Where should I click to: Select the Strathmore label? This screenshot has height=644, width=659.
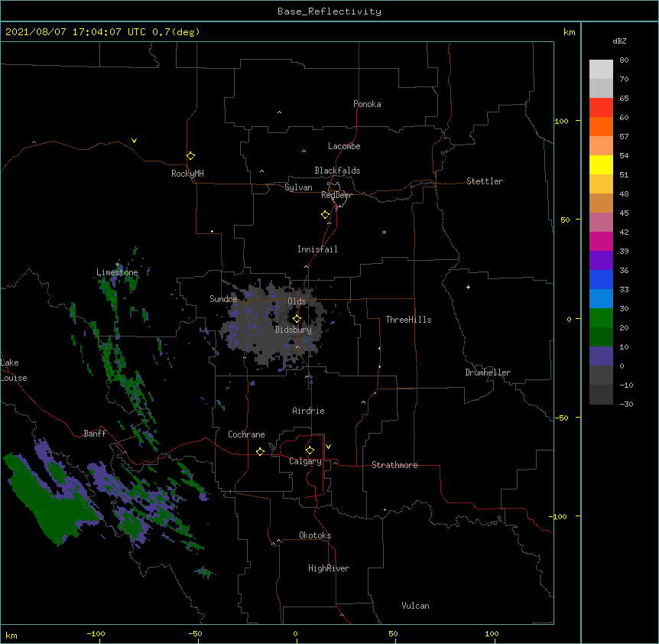point(394,465)
